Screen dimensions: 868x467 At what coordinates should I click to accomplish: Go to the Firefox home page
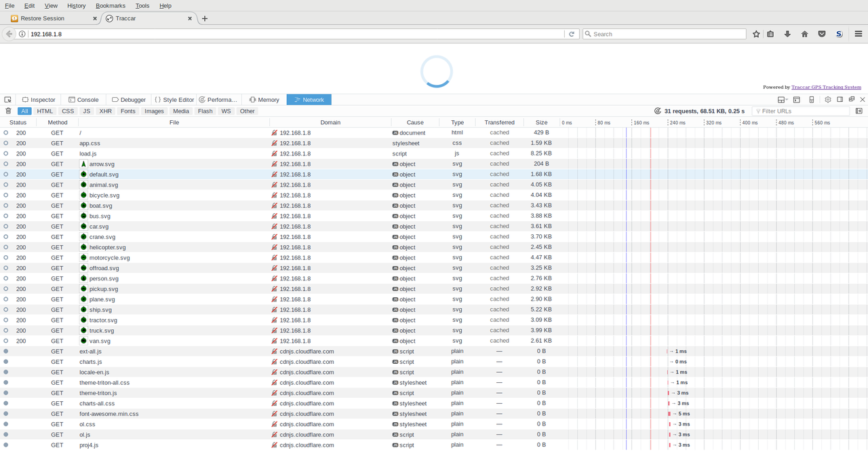tap(805, 34)
